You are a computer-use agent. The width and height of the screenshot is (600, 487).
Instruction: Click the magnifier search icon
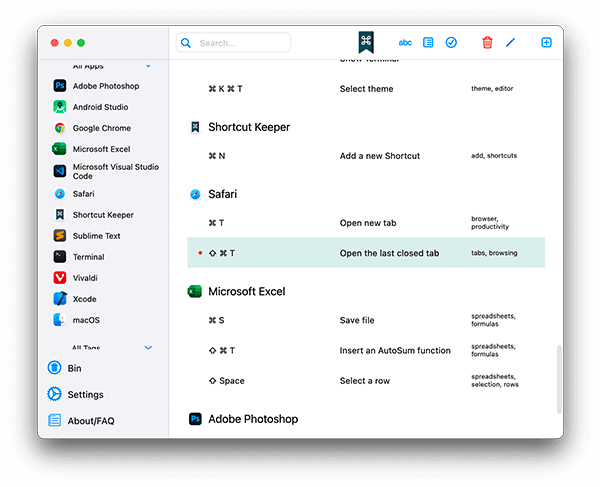[186, 43]
